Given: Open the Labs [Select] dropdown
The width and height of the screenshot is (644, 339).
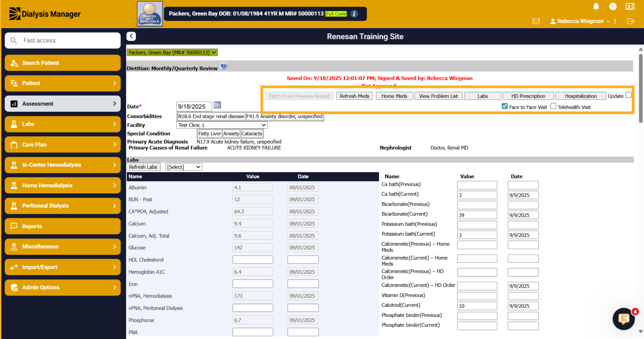Looking at the screenshot, I should point(184,167).
